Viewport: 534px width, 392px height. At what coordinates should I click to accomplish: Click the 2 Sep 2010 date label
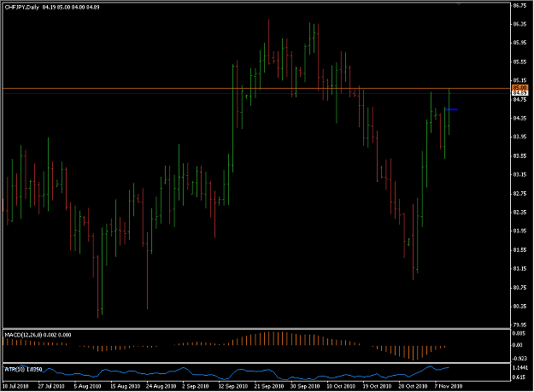point(196,386)
